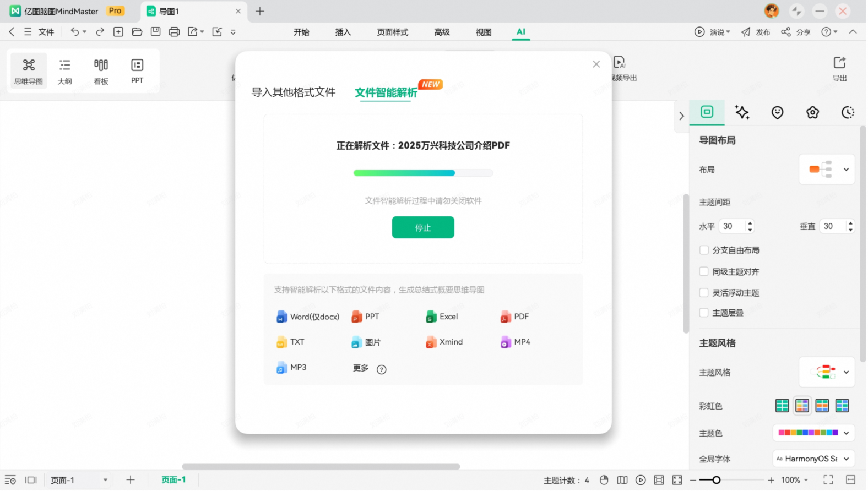The height and width of the screenshot is (491, 868).
Task: Check the 灵活浮动主题 option
Action: coord(704,293)
